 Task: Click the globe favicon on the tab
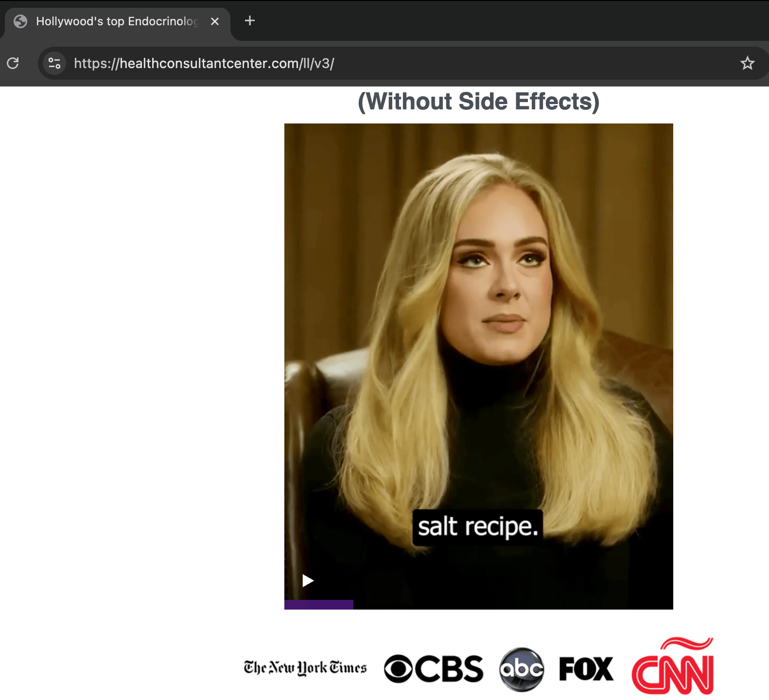(20, 21)
